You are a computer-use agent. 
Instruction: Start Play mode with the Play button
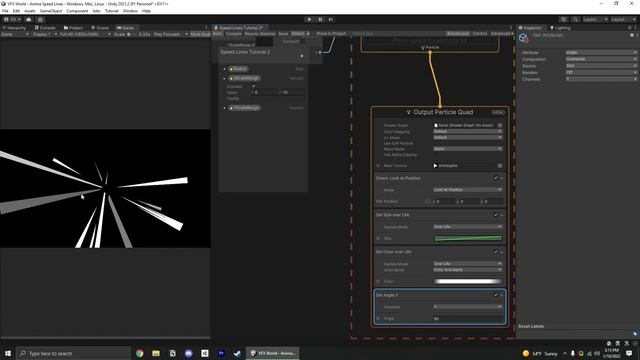click(309, 19)
